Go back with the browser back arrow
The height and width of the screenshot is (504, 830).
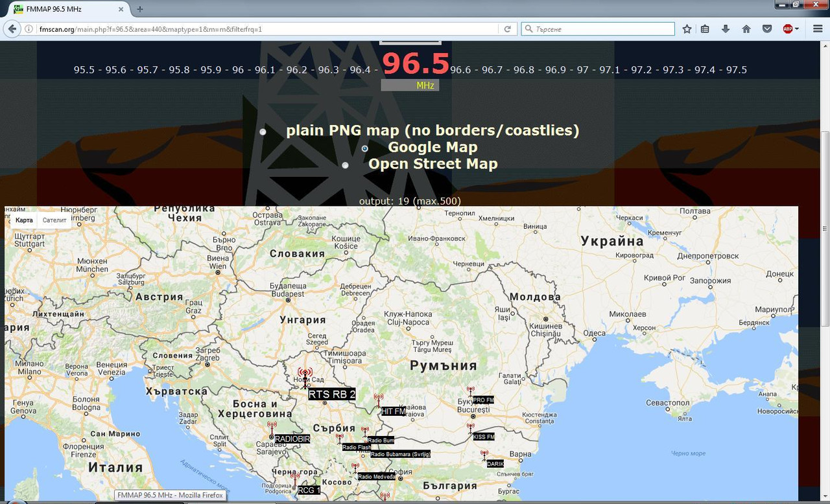point(12,29)
